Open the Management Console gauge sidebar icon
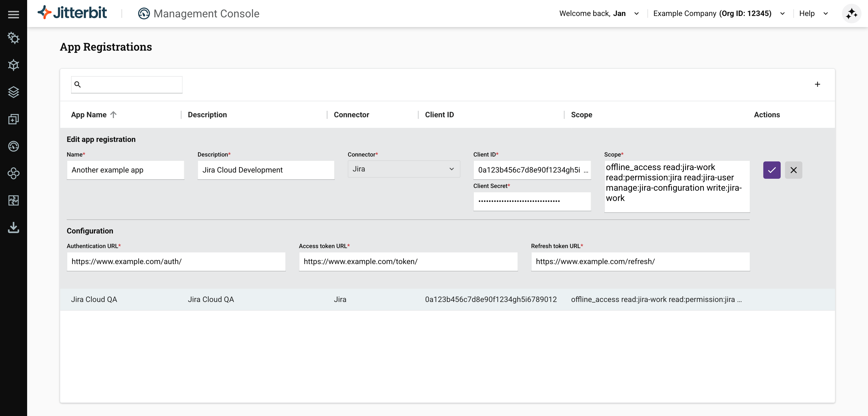Screen dimensions: 868x416 pyautogui.click(x=14, y=146)
